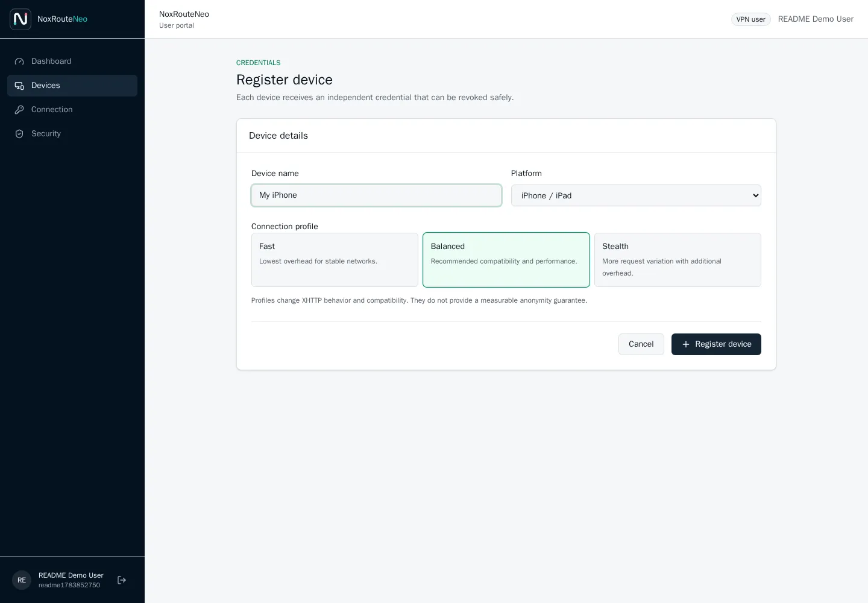Click the User portal subtitle
This screenshot has width=868, height=603.
(177, 25)
